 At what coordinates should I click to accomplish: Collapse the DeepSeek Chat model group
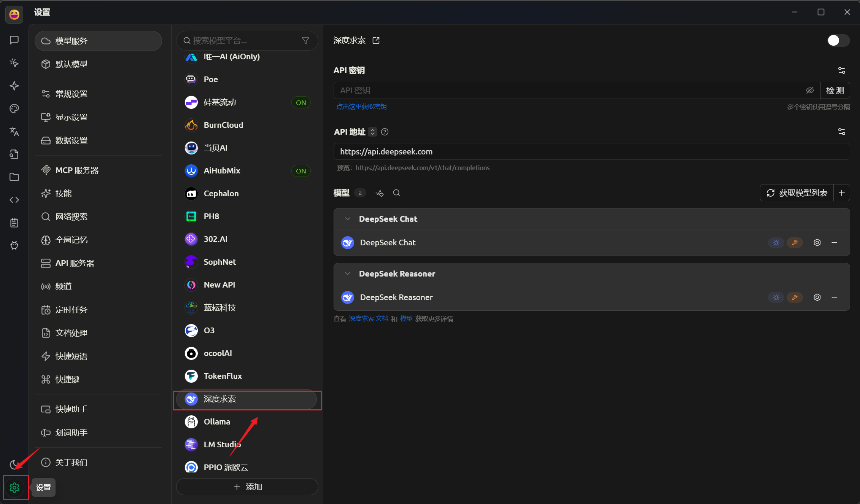pos(347,219)
